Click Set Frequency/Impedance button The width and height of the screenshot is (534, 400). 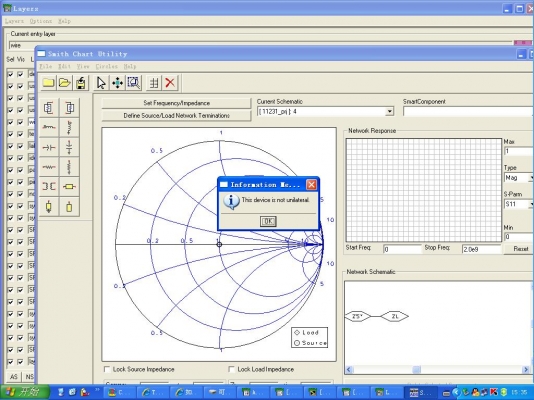click(x=176, y=103)
